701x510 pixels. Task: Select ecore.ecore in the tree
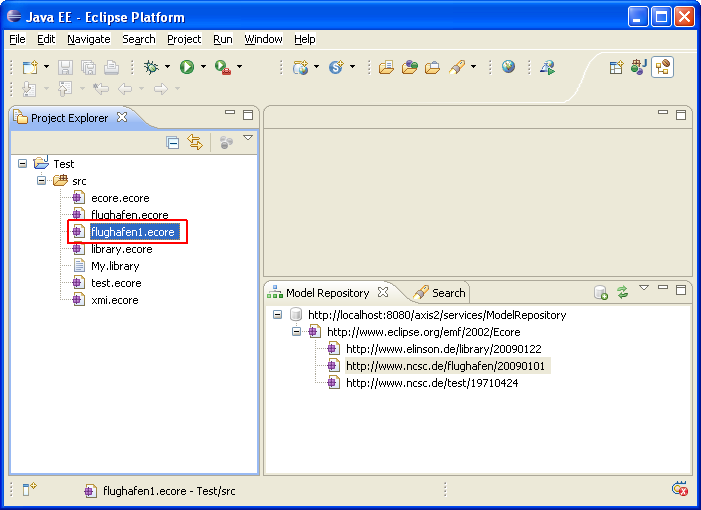[x=120, y=198]
